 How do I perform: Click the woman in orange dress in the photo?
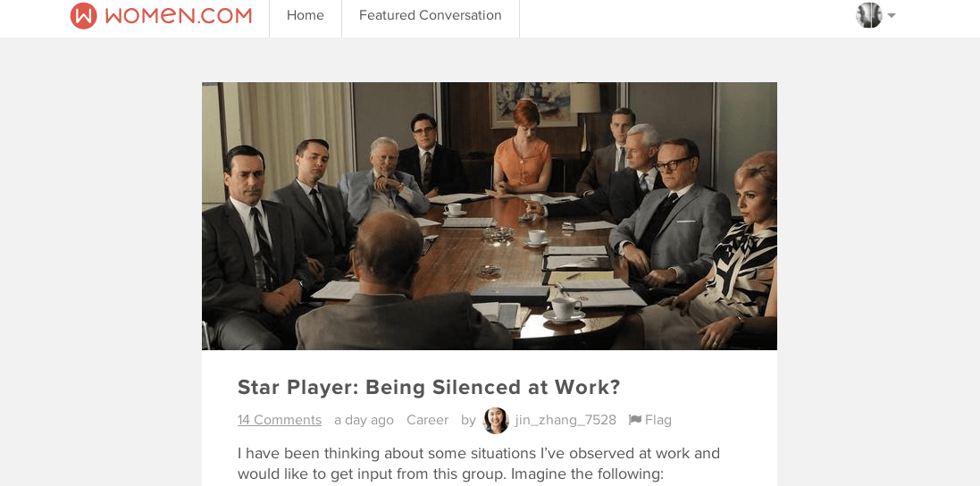[523, 148]
